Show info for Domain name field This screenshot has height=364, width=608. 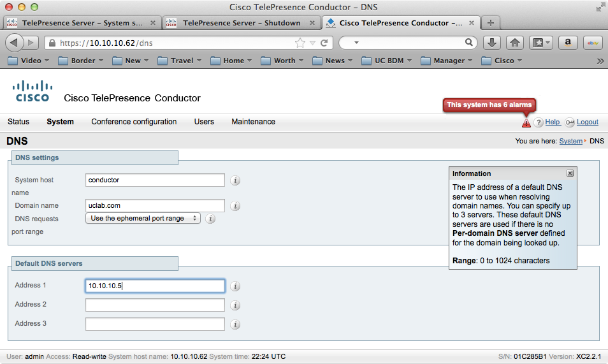(235, 206)
